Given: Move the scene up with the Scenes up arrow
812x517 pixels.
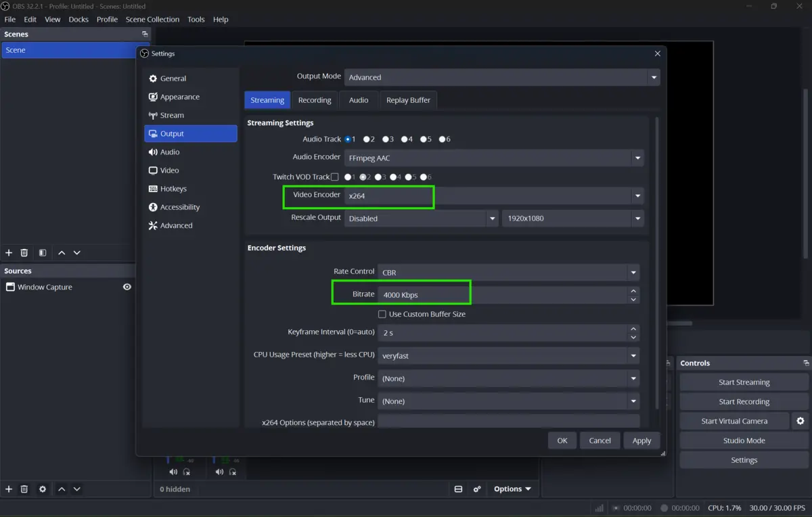Looking at the screenshot, I should coord(62,252).
